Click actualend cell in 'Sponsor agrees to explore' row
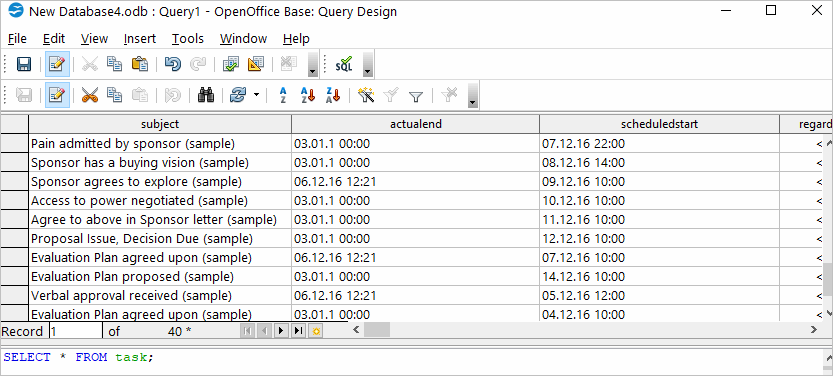The width and height of the screenshot is (833, 376). (415, 182)
